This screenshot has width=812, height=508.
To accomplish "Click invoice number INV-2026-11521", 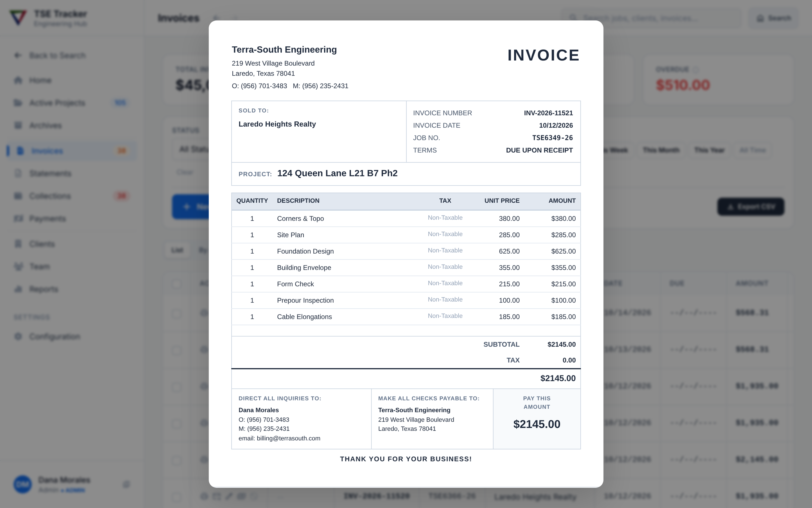I will click(x=548, y=113).
